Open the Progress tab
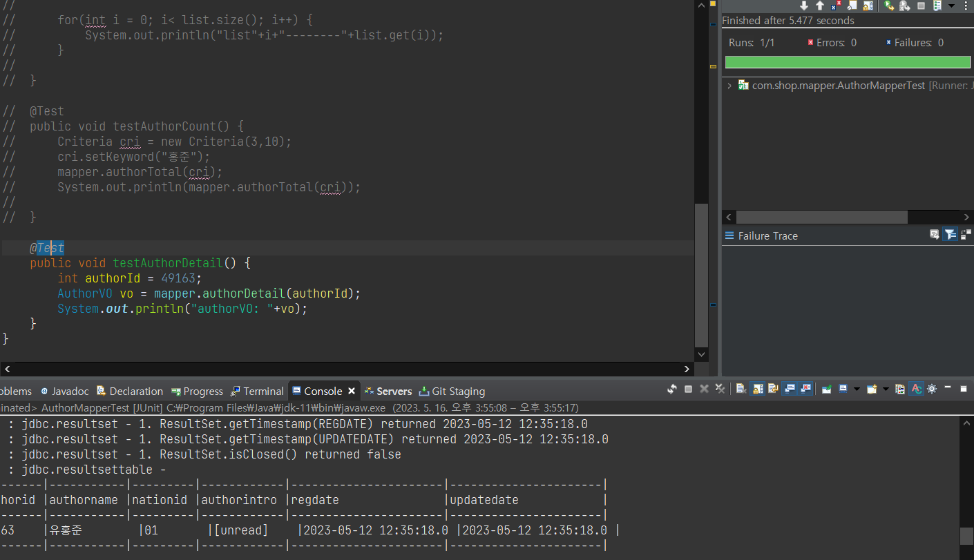Screen dimensions: 974x560 tap(197, 391)
